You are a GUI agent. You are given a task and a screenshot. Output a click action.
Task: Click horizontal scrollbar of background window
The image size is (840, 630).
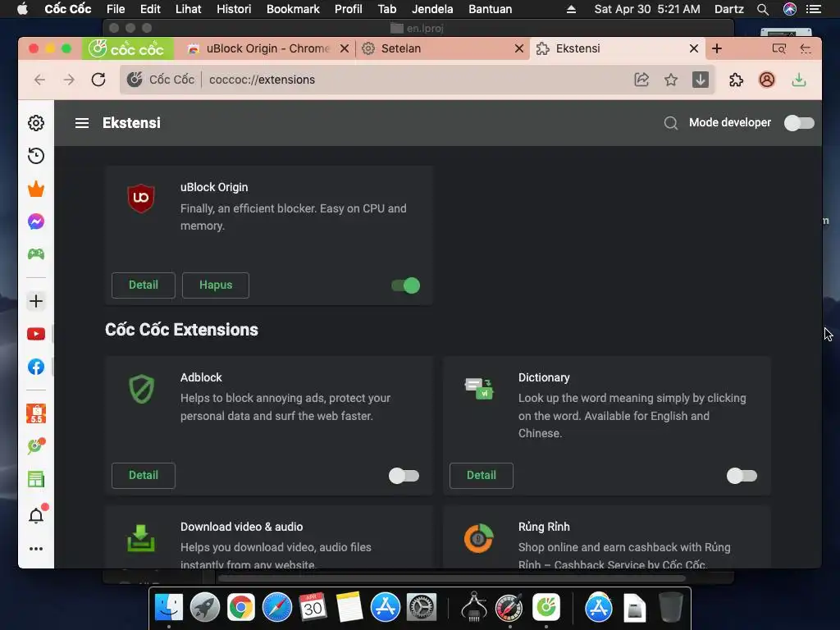pos(452,578)
